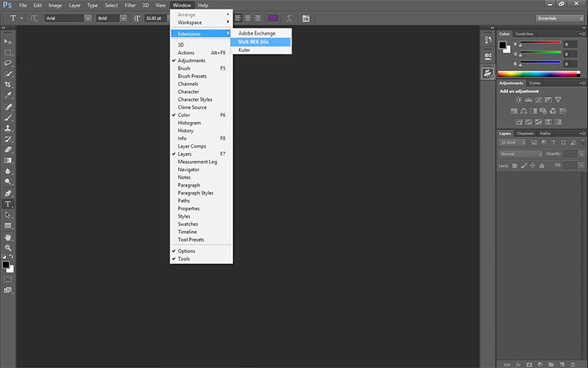Image resolution: width=588 pixels, height=368 pixels.
Task: Select the Crop tool in the toolbox
Action: [x=9, y=84]
